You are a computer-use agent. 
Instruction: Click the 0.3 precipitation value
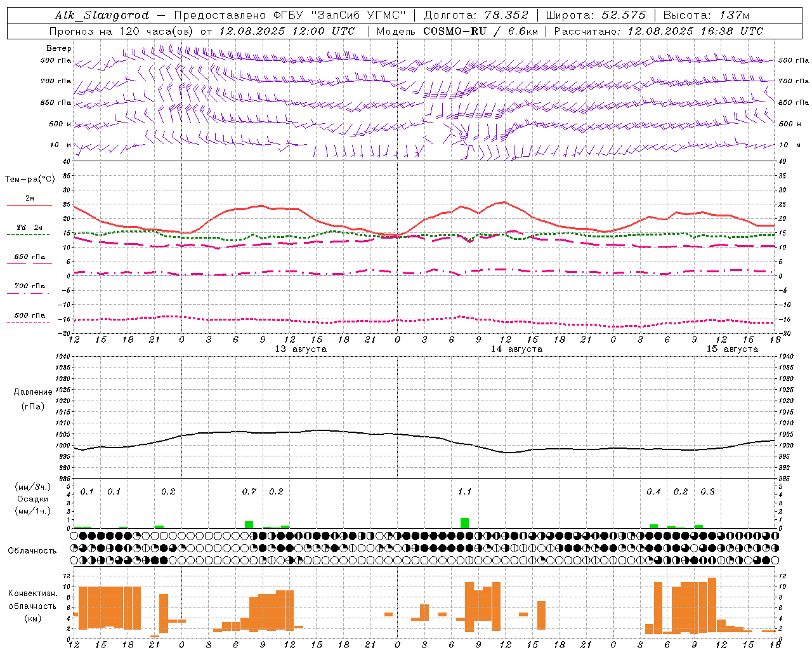point(707,491)
